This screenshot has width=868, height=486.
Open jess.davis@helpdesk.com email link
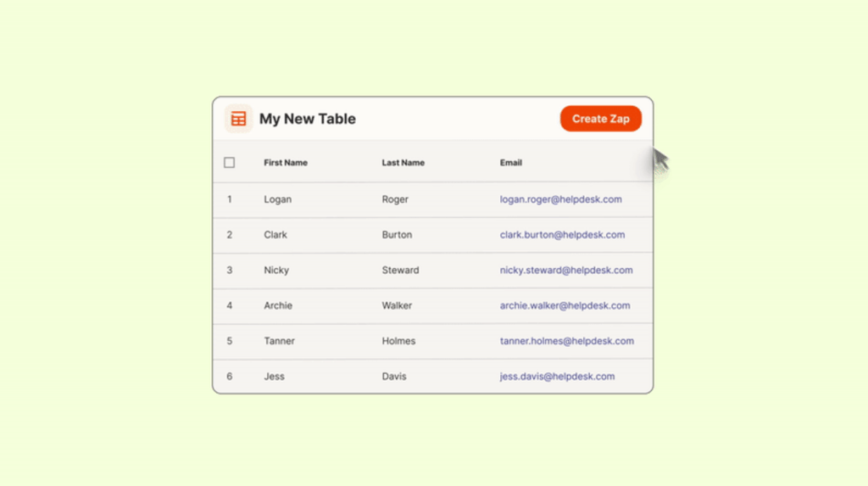click(557, 377)
